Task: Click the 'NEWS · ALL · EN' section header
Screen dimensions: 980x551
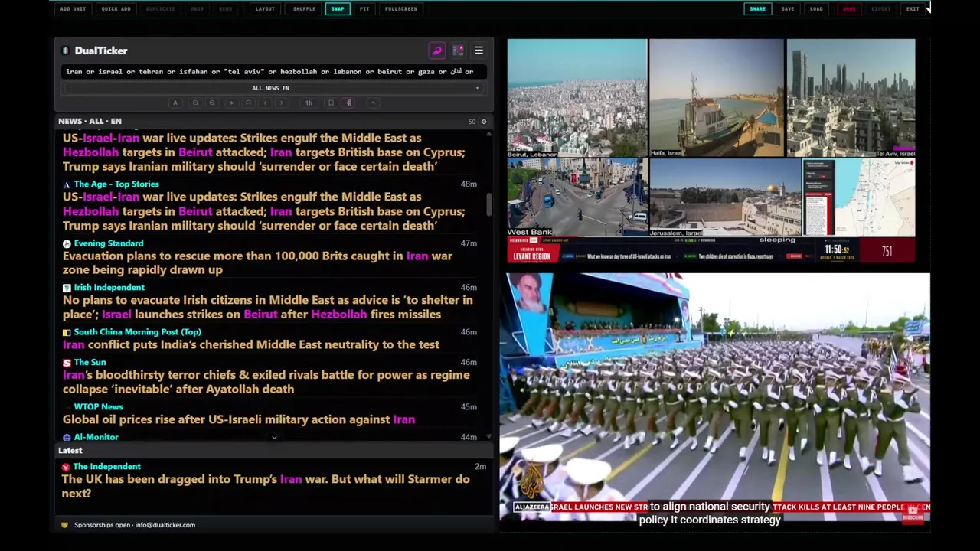Action: click(90, 122)
